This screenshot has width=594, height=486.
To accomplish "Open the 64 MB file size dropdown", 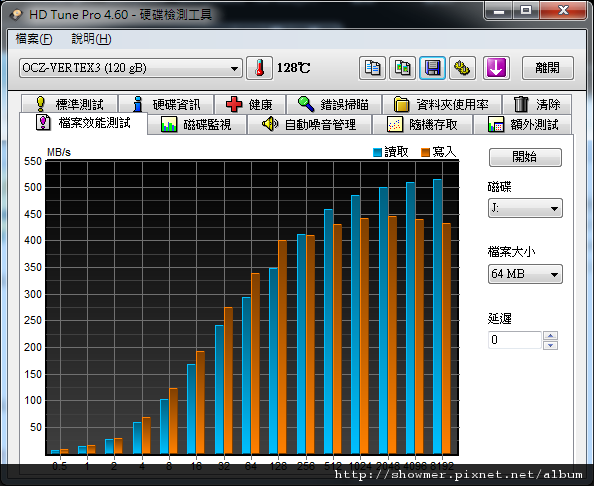I will pyautogui.click(x=525, y=274).
